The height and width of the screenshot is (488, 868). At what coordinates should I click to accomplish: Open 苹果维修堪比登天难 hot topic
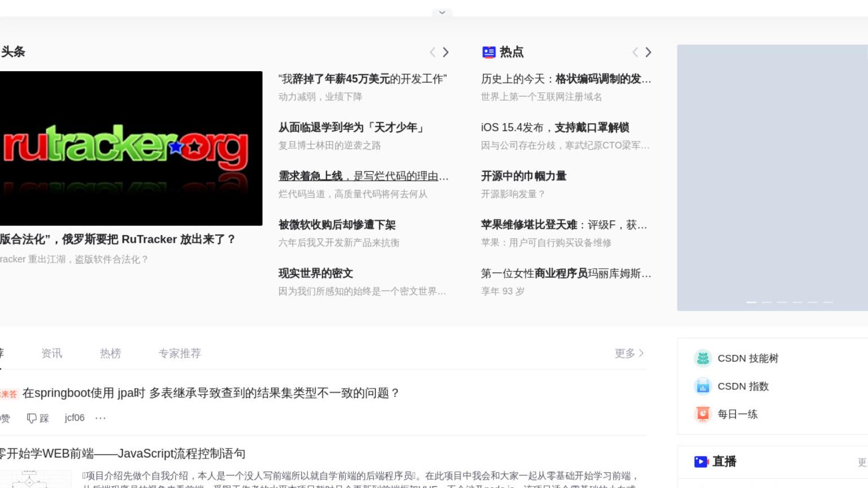click(564, 225)
